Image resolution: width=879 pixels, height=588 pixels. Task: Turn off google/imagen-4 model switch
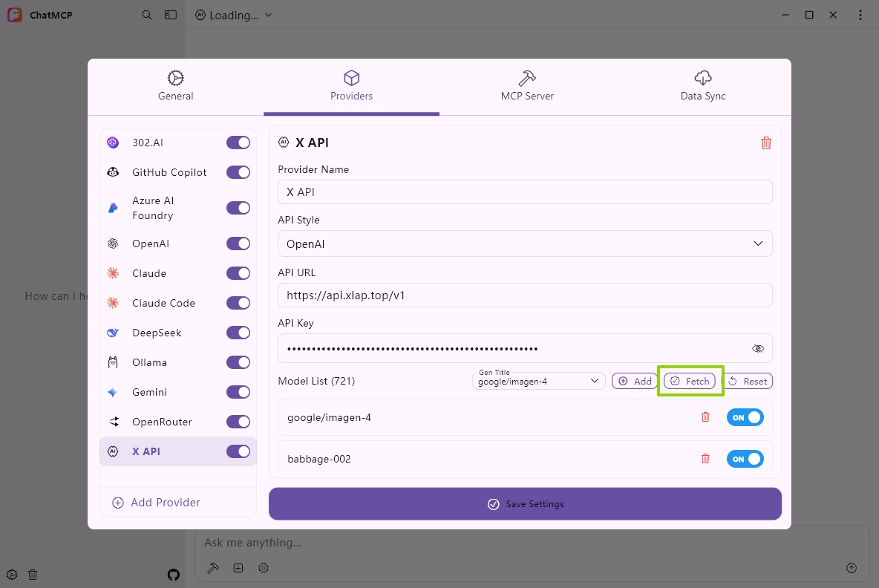745,417
